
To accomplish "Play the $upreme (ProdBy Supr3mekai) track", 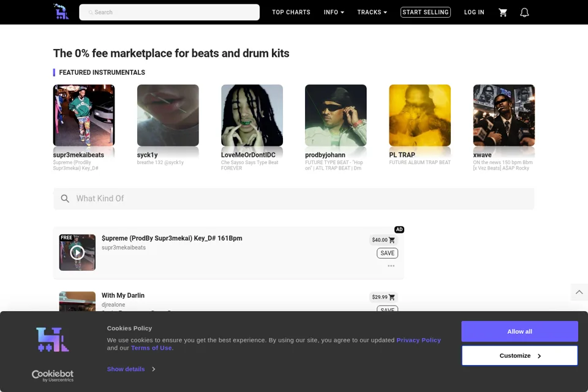I will click(x=77, y=252).
